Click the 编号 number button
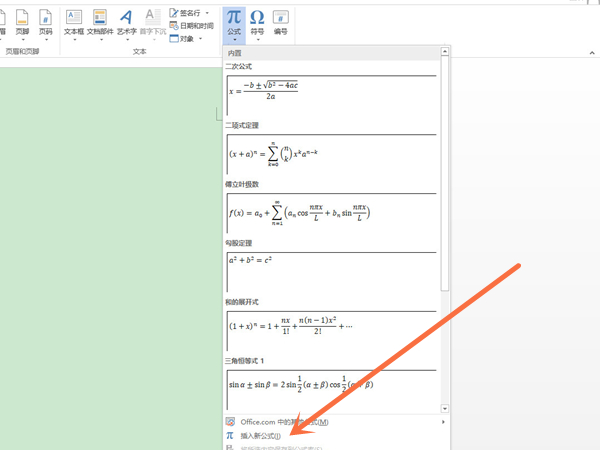The image size is (600, 450). click(x=280, y=23)
